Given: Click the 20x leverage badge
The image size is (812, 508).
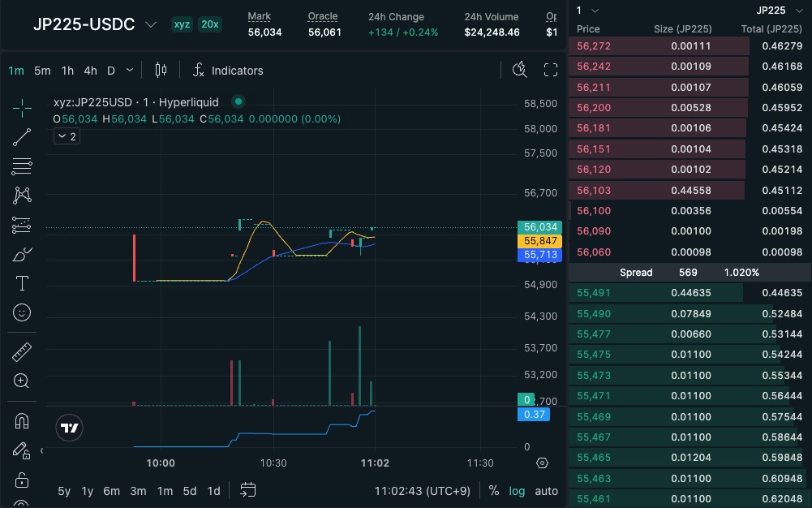Looking at the screenshot, I should tap(210, 24).
